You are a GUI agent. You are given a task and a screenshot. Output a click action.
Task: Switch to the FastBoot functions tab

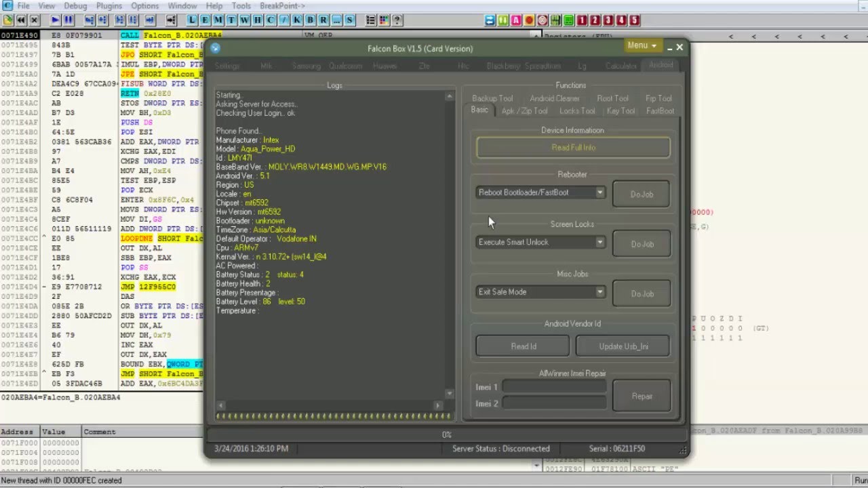coord(660,110)
